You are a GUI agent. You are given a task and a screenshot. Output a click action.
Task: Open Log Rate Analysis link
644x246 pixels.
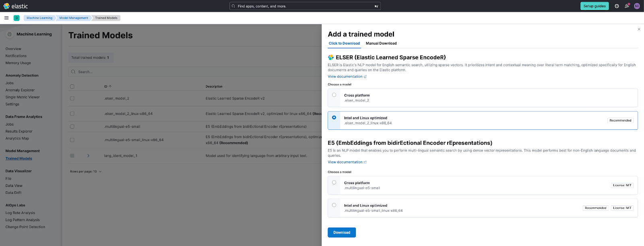point(20,213)
